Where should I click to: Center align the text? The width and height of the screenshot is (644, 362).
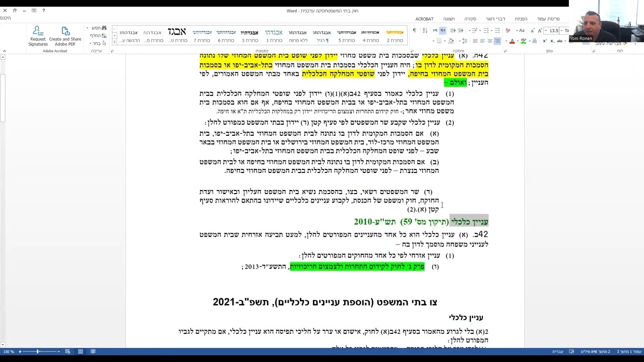coord(490,41)
